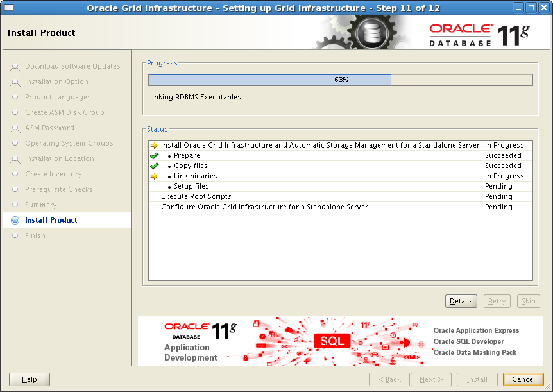Click the red SQL badge in the banner
This screenshot has width=553, height=392.
coord(332,341)
